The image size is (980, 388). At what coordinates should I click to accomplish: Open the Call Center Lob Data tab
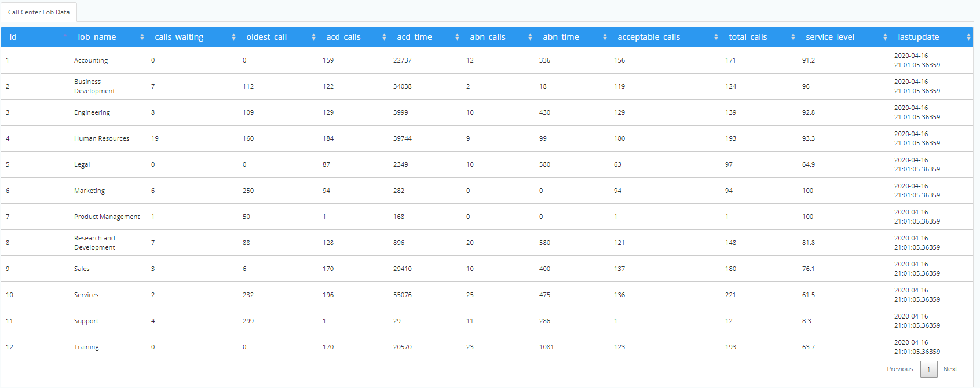pos(39,12)
